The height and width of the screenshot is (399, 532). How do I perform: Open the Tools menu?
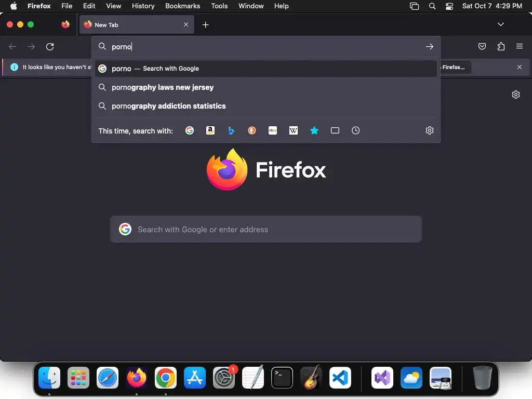click(x=219, y=6)
